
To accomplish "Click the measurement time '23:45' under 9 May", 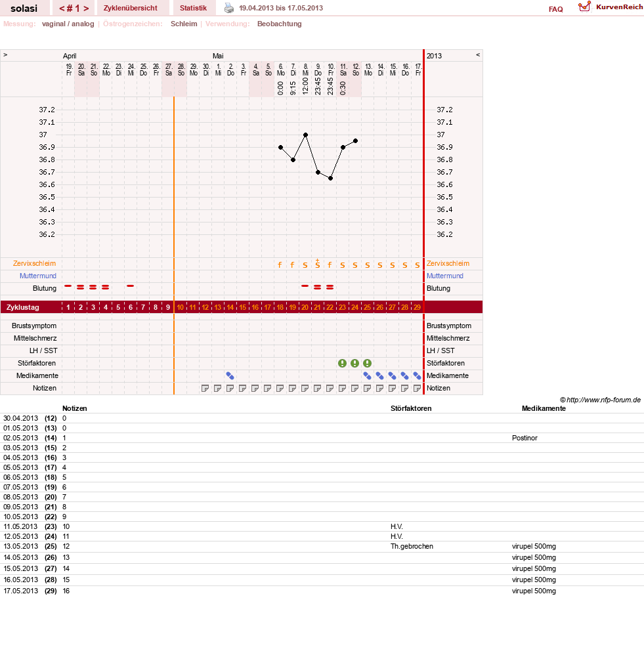I will tap(318, 87).
